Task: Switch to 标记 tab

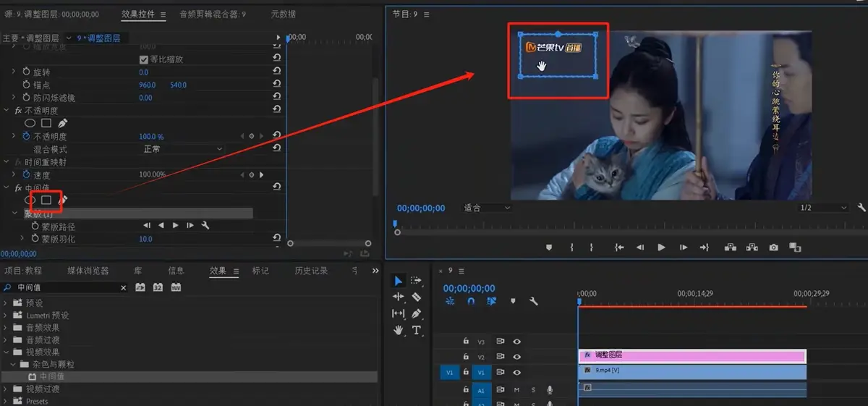Action: coord(260,271)
